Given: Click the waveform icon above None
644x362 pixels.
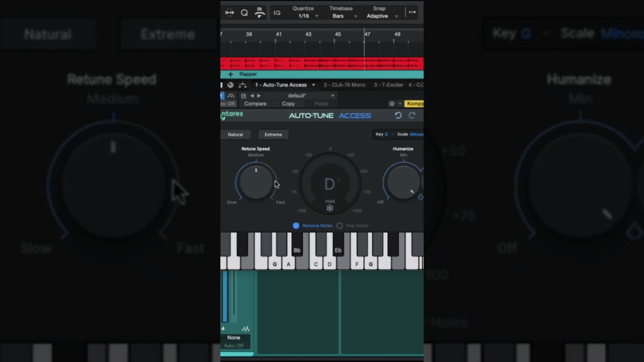Looking at the screenshot, I should point(246,329).
